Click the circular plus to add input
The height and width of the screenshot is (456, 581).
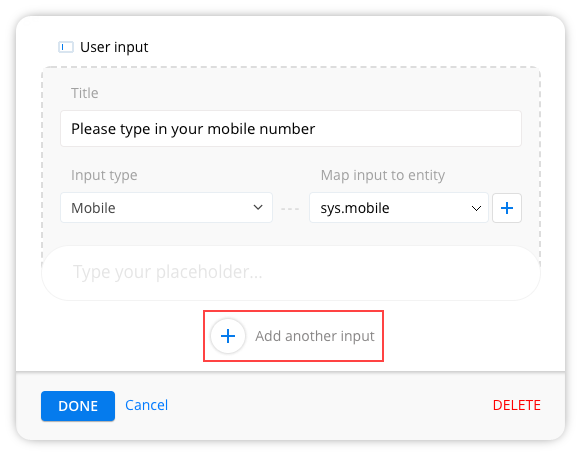tap(228, 336)
